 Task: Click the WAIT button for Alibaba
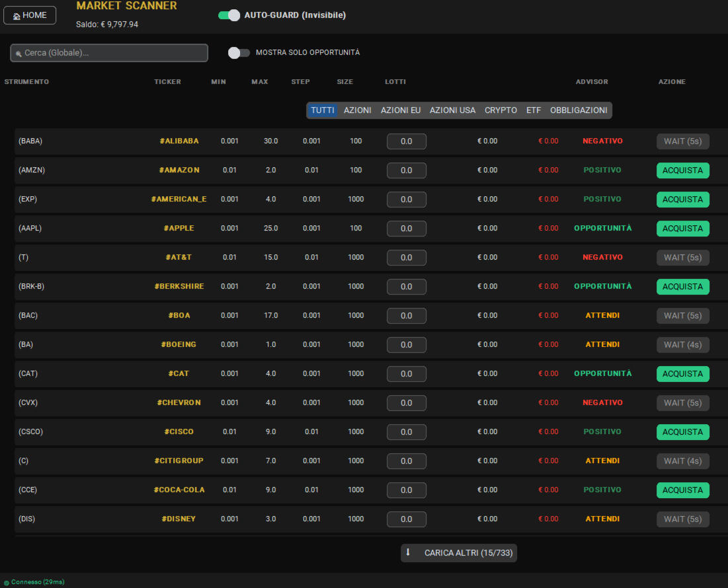(682, 141)
